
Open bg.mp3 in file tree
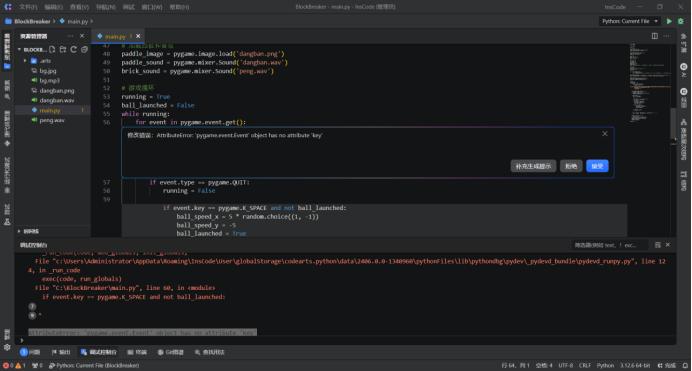(x=53, y=80)
